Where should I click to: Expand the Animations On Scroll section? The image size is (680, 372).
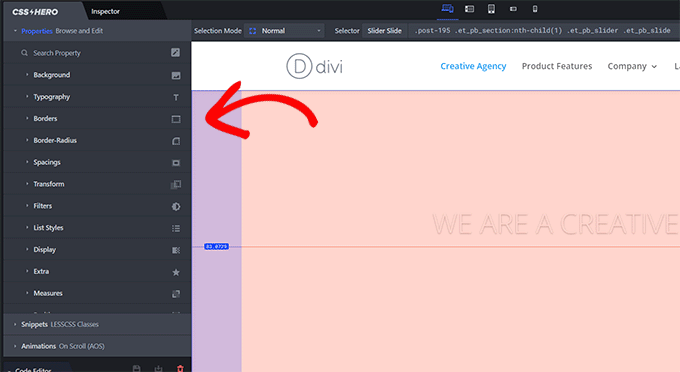(x=97, y=346)
